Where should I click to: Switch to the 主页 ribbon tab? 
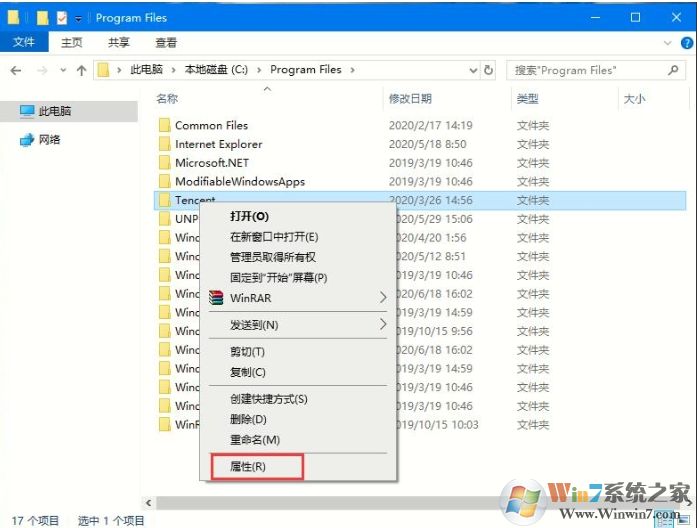coord(72,43)
